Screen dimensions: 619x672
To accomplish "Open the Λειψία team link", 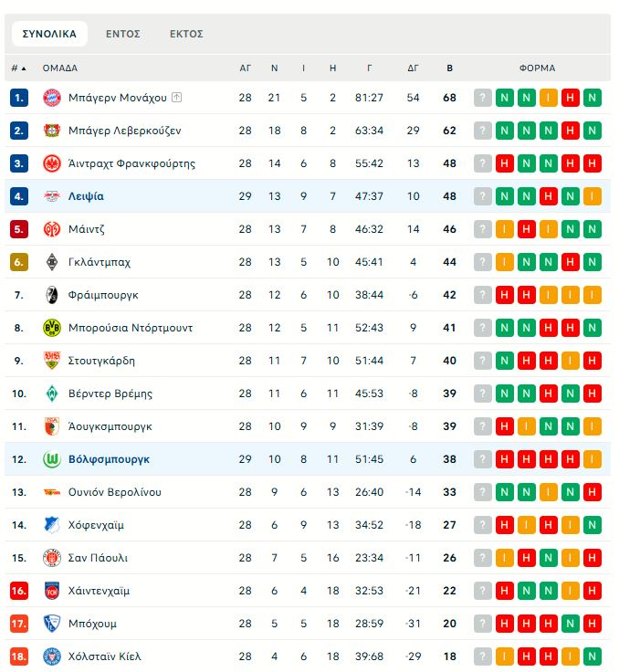I will point(86,196).
